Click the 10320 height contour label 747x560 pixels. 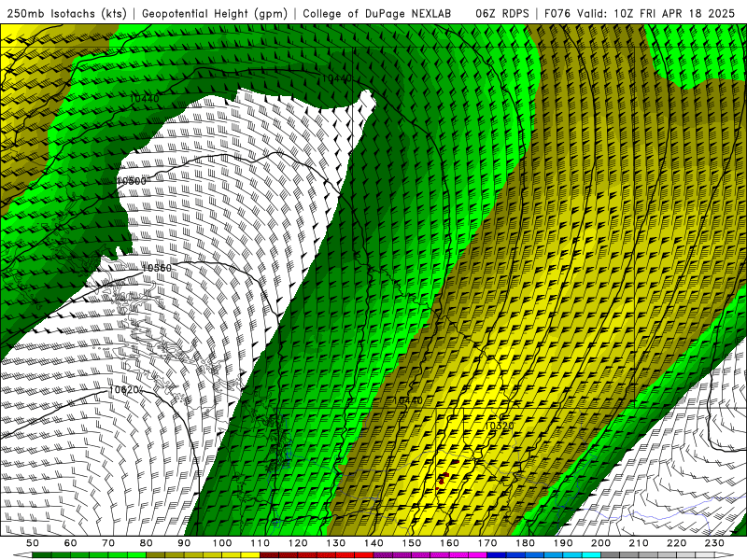[499, 426]
